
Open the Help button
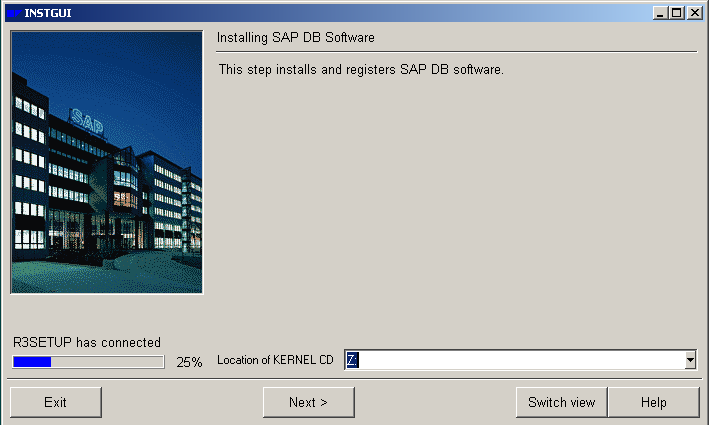[653, 402]
